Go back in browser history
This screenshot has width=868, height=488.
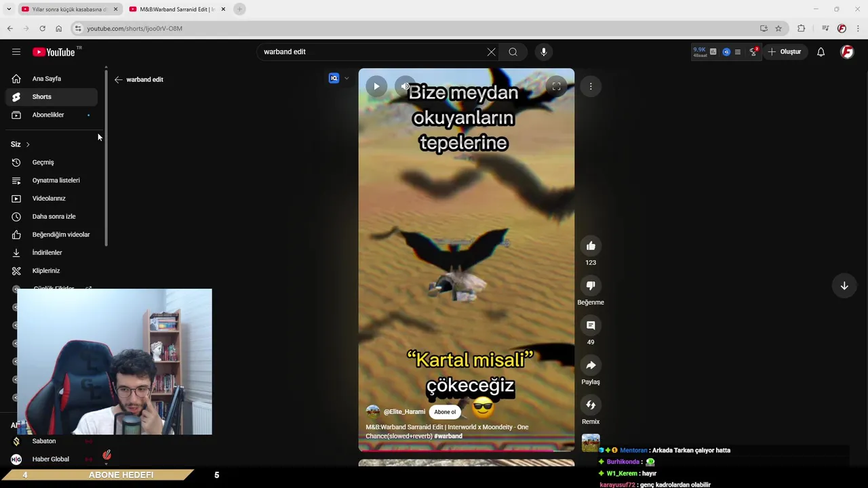pyautogui.click(x=10, y=28)
